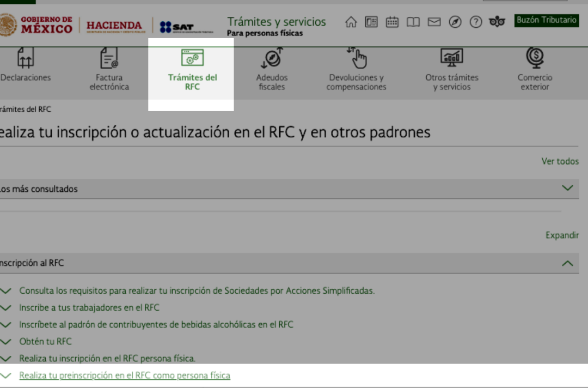Open Buzón Tributario

coord(546,20)
